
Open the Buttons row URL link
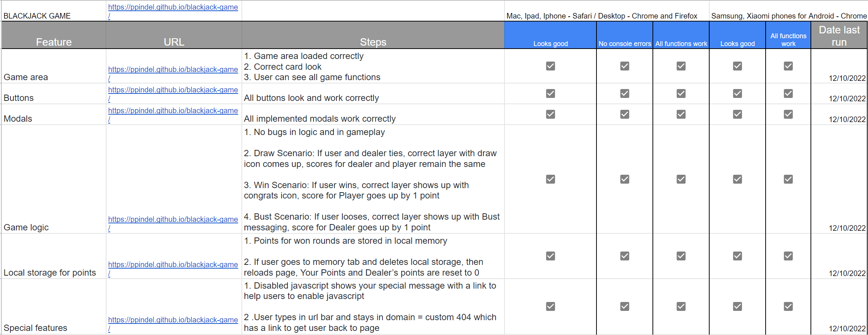click(x=173, y=90)
